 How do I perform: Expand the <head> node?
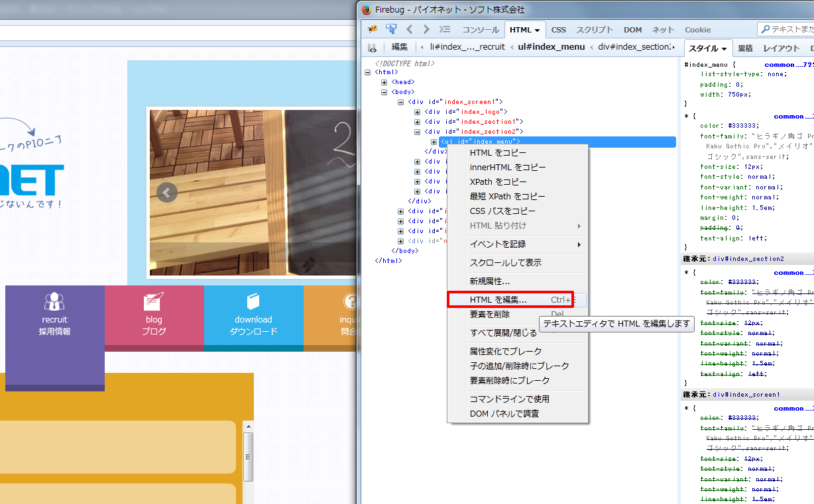coord(384,82)
